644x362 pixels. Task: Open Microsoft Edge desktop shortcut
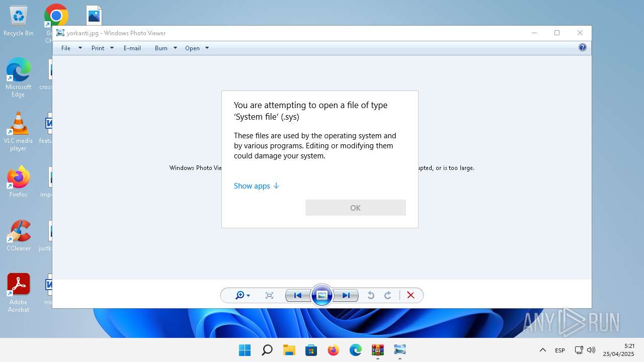[x=19, y=77]
